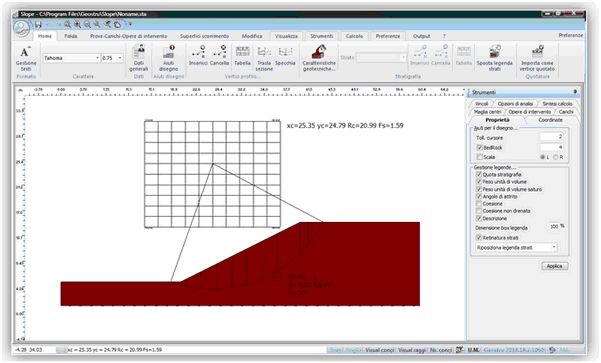Open the Strato dropdown
Screen dimensions: 601x363
[403, 57]
